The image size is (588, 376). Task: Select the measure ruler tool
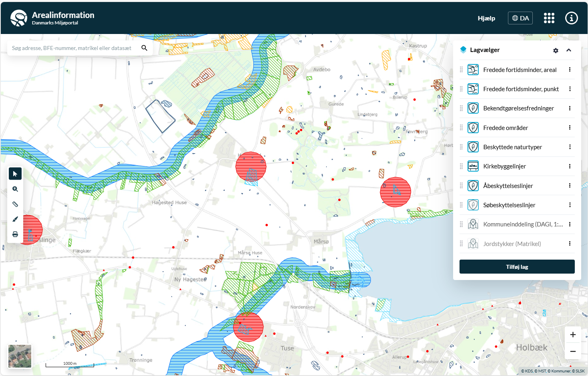pos(15,204)
